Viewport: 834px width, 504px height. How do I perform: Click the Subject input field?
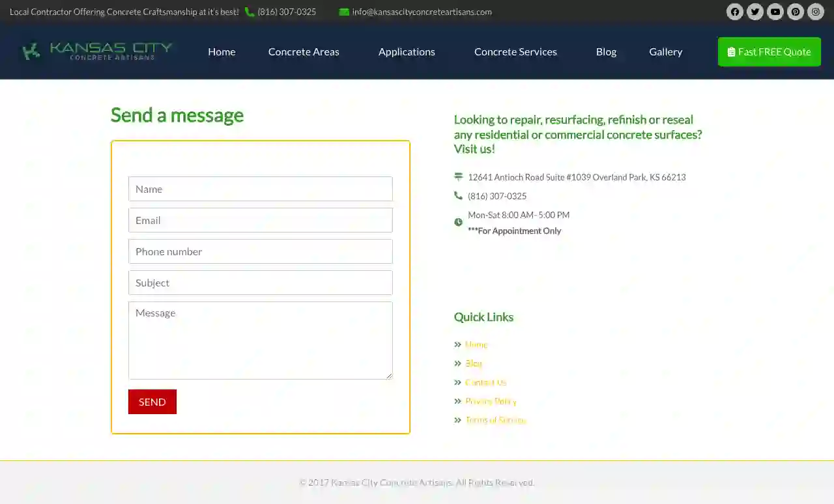pyautogui.click(x=261, y=283)
